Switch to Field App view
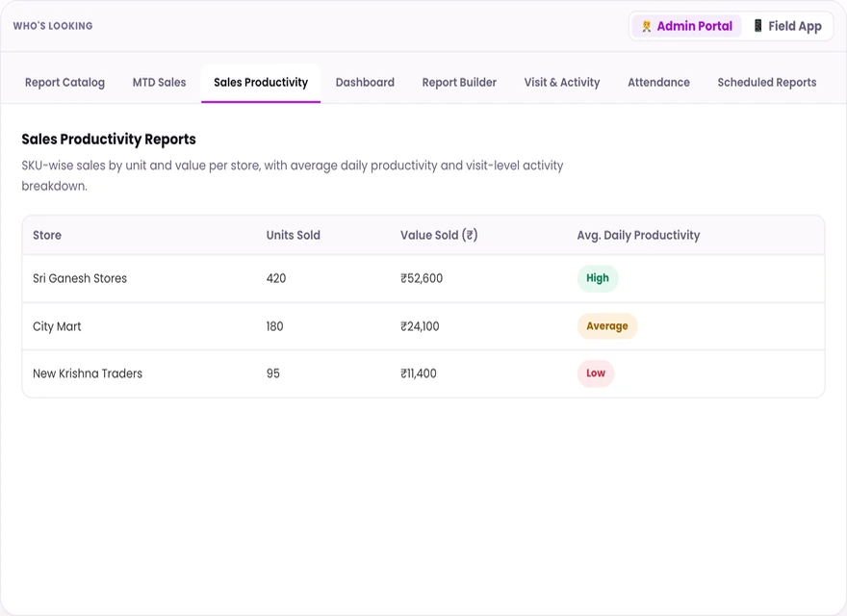Viewport: 847px width, 616px height. click(787, 26)
